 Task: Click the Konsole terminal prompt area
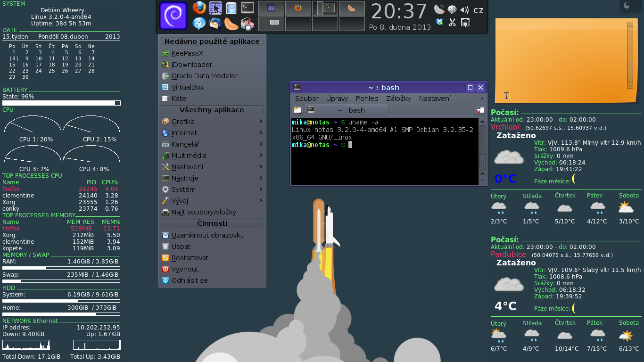pyautogui.click(x=385, y=151)
